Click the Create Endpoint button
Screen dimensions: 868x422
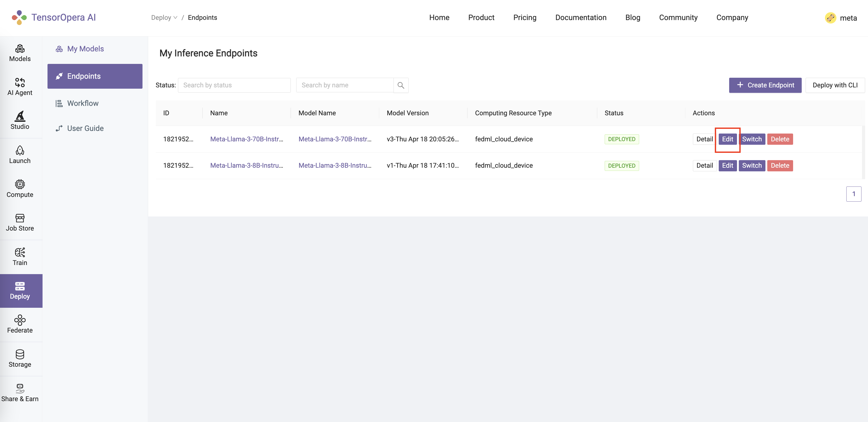click(x=765, y=85)
